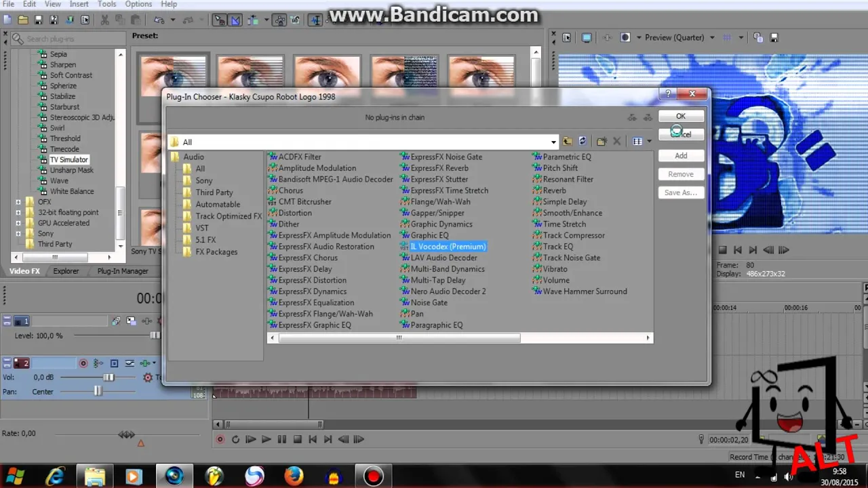Open the Insert menu
Image resolution: width=868 pixels, height=488 pixels.
79,4
